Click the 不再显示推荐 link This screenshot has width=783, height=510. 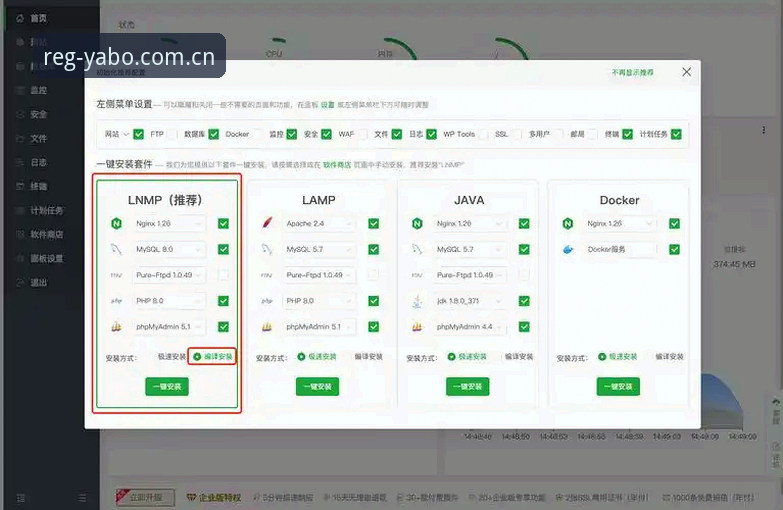coord(633,72)
